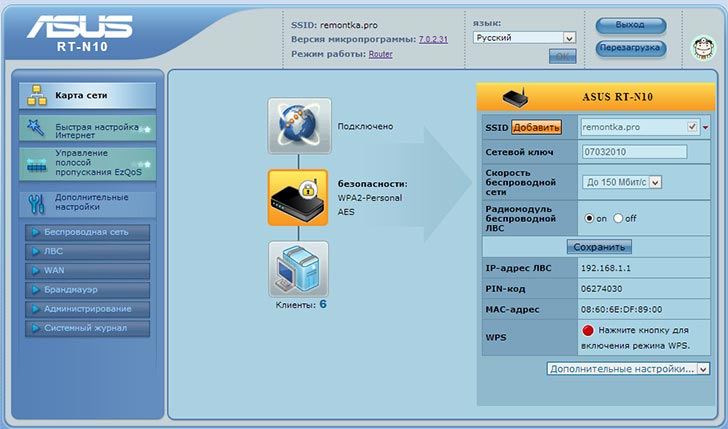Click the ASUS logo
This screenshot has height=429, width=728.
coord(80,26)
